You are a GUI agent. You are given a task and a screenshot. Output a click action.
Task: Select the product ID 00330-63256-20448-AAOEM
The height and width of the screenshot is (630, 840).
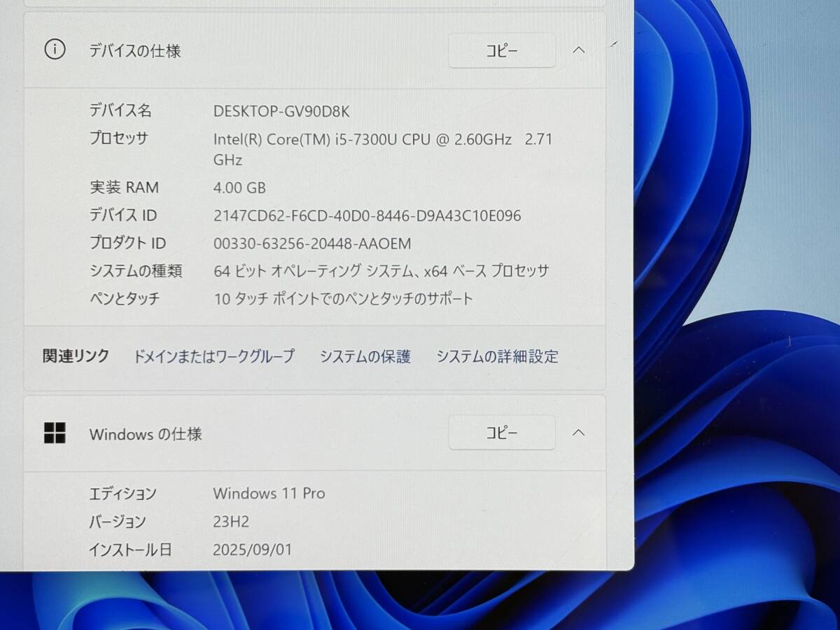(x=312, y=244)
